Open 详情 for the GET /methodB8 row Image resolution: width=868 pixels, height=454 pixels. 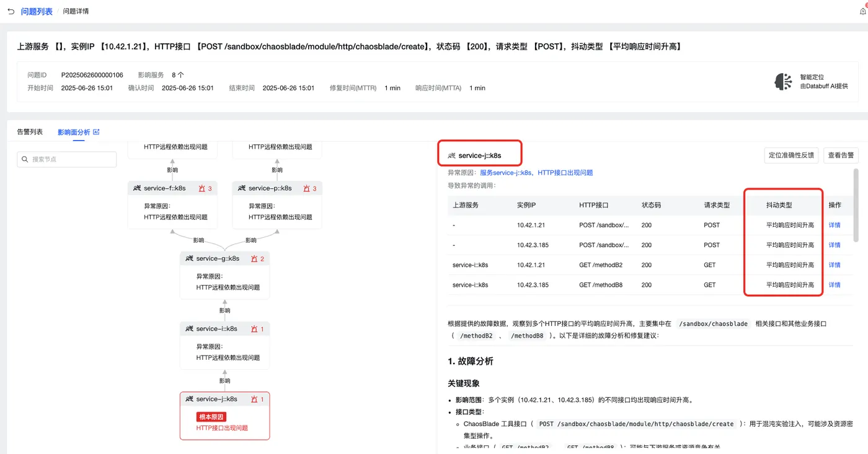tap(835, 285)
